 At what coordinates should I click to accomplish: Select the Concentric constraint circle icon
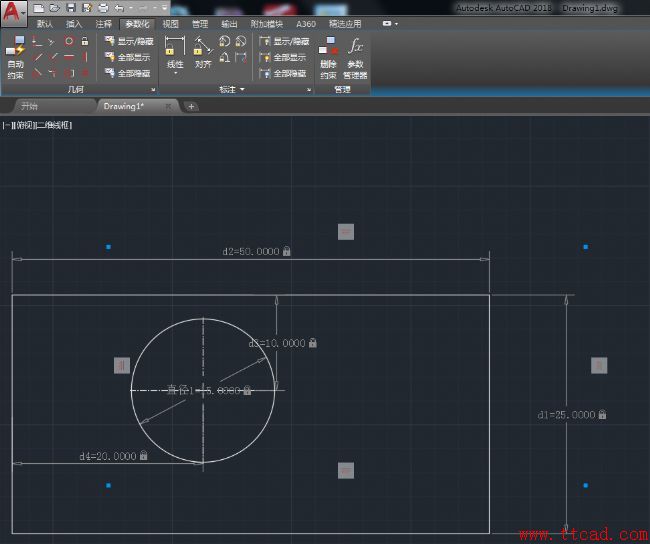(x=69, y=41)
